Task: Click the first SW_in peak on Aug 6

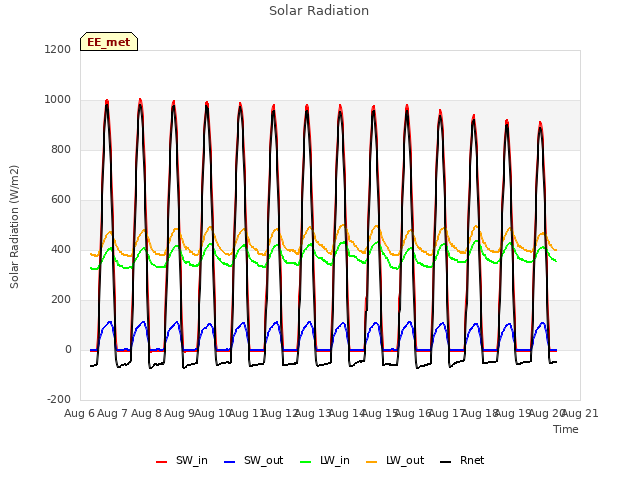Action: click(x=107, y=100)
